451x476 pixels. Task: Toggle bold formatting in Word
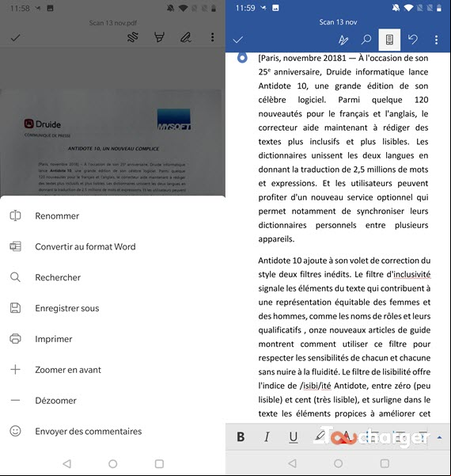(x=241, y=437)
